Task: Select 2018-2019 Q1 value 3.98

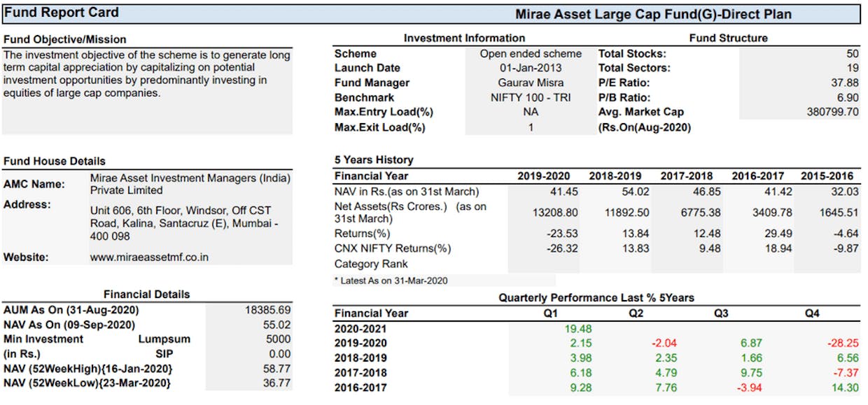Action: click(582, 358)
